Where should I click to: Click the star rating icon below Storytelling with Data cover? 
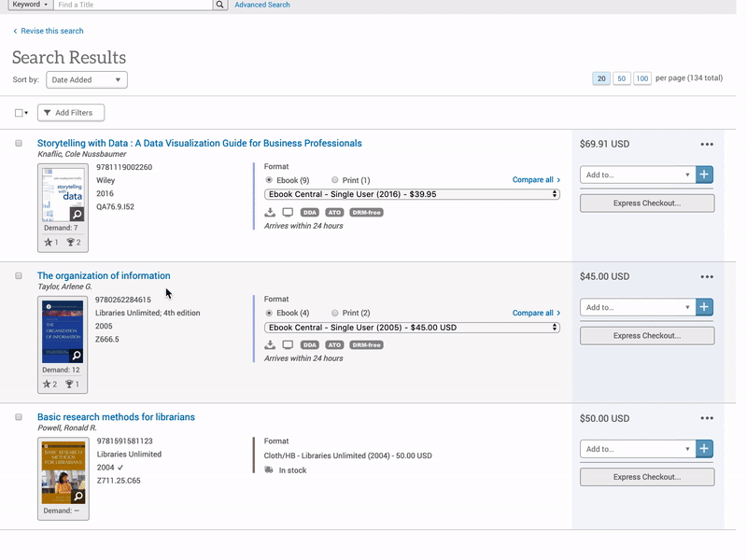coord(46,240)
